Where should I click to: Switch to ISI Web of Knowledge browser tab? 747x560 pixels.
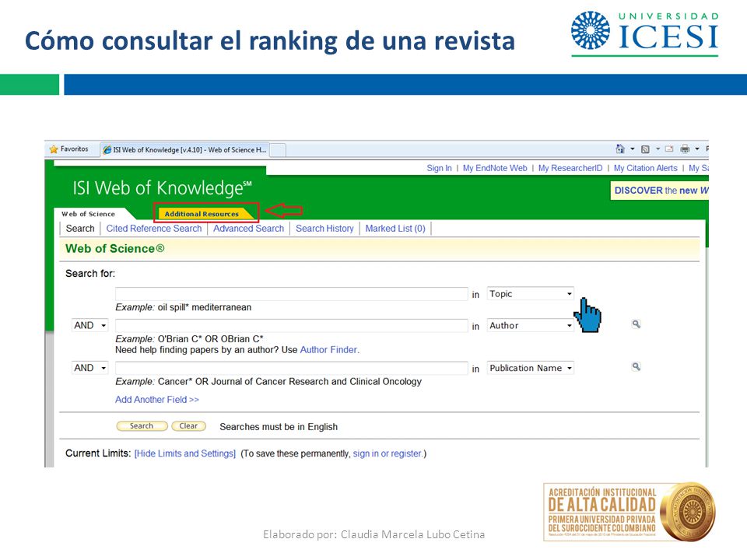click(185, 149)
